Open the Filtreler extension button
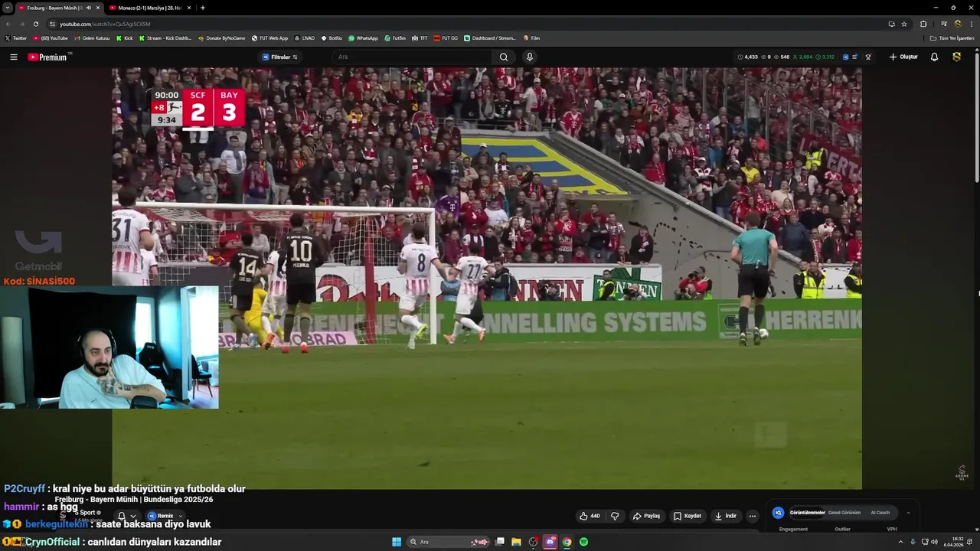This screenshot has height=551, width=980. 280,57
